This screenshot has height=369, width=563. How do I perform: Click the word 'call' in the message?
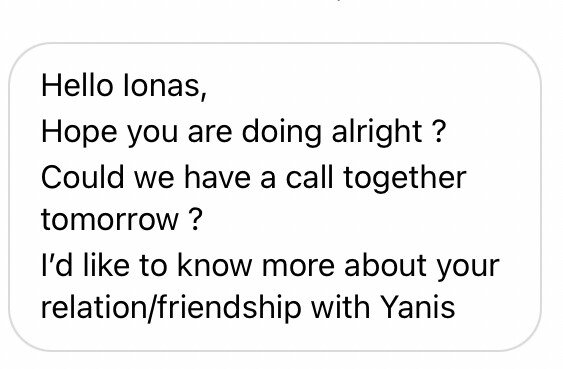pyautogui.click(x=310, y=177)
